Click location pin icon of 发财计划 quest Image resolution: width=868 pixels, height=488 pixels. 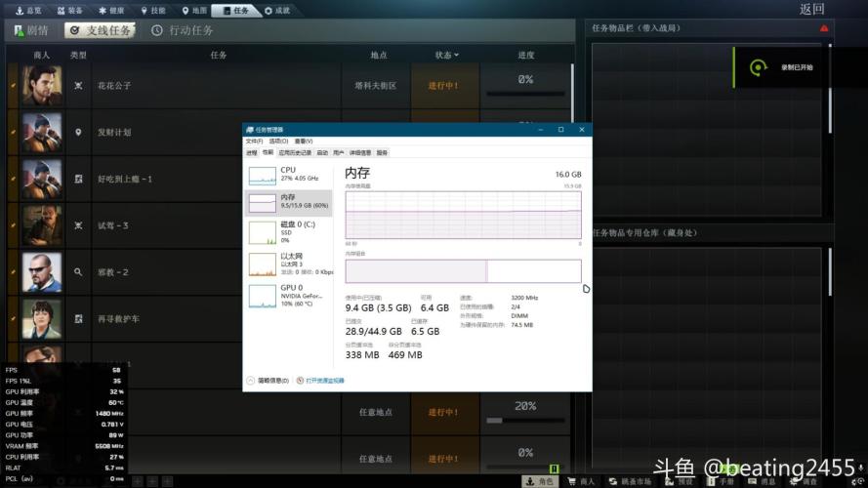pos(79,132)
